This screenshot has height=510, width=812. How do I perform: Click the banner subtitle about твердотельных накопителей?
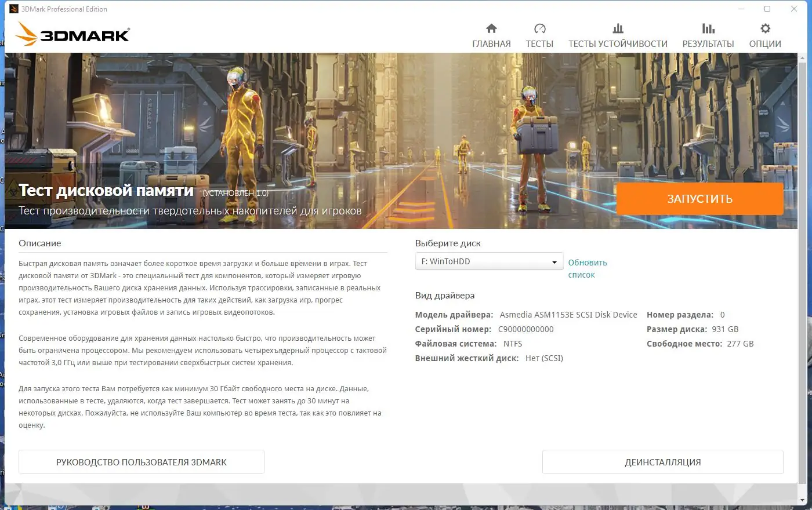(190, 210)
